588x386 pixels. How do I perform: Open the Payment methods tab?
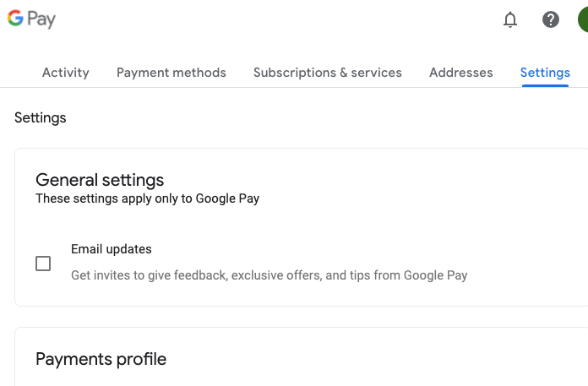(171, 73)
